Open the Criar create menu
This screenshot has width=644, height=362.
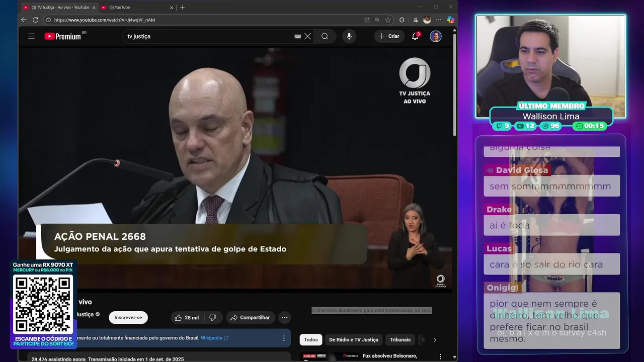389,36
